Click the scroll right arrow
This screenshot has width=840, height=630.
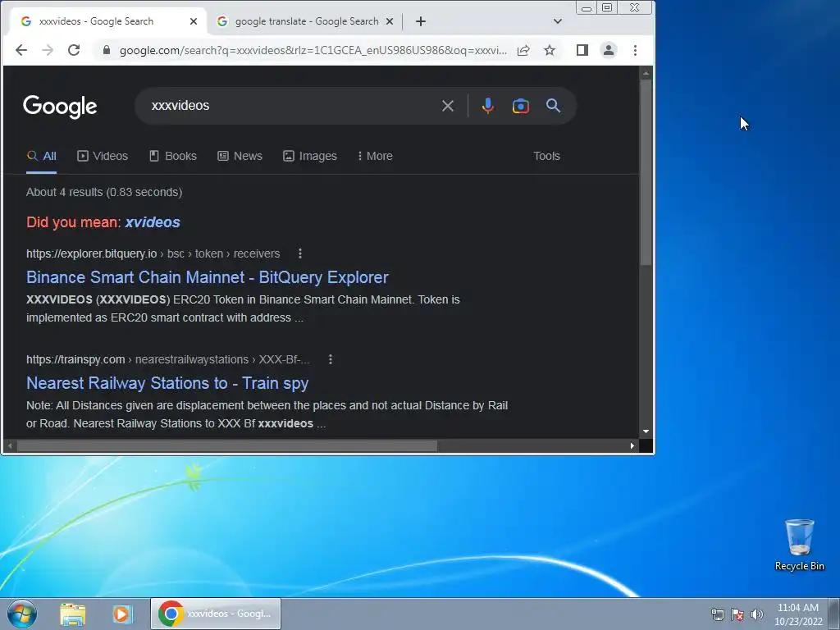coord(632,445)
